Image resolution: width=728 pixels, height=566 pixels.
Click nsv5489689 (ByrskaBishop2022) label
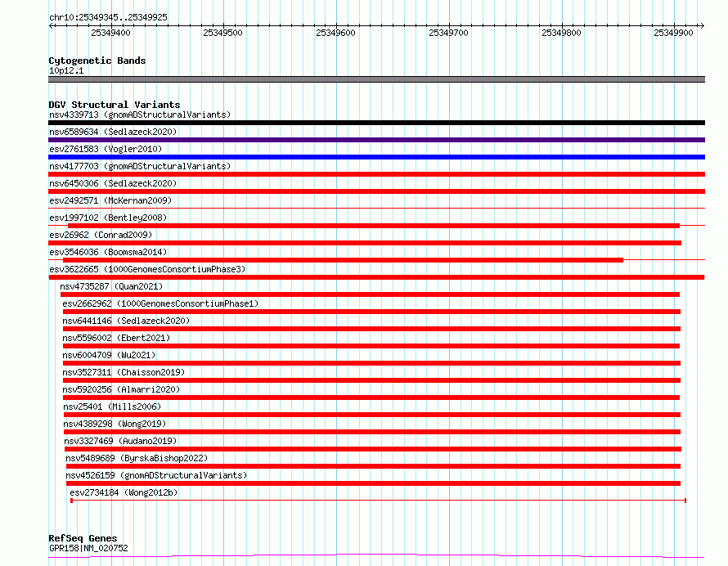(x=137, y=458)
